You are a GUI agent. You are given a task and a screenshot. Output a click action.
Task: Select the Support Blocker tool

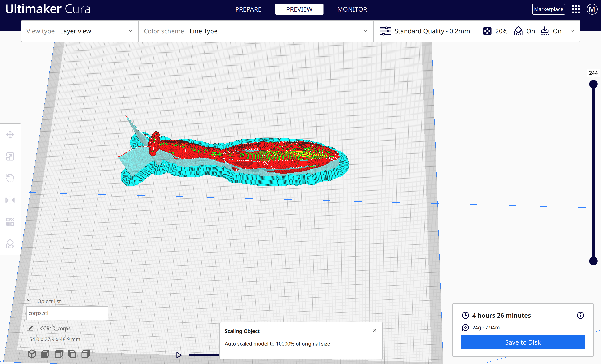pyautogui.click(x=10, y=243)
